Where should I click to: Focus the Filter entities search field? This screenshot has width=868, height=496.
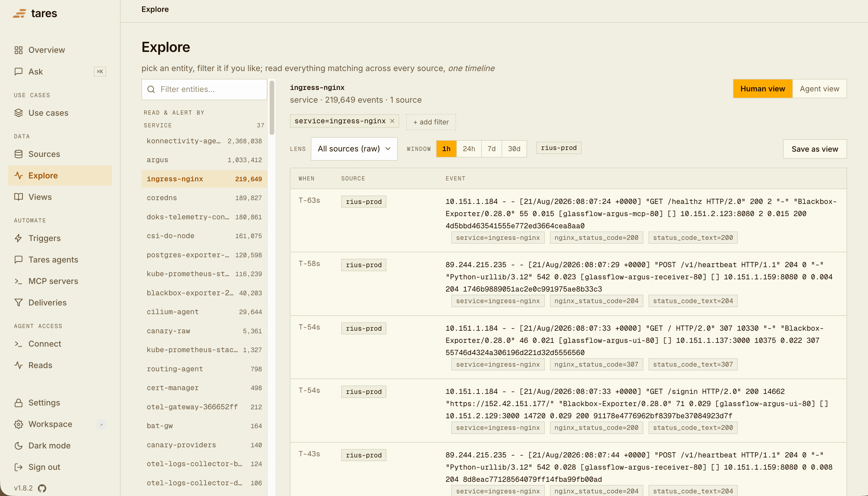point(204,89)
